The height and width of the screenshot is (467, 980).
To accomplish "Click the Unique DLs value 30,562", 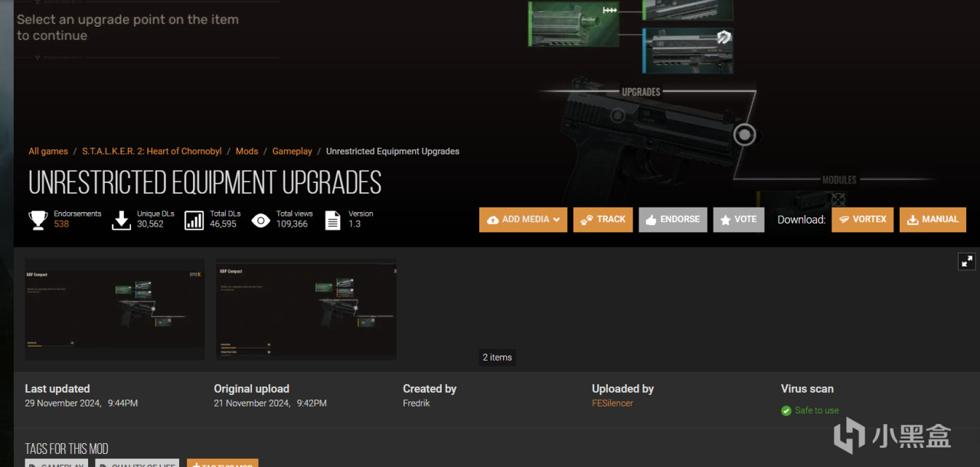I will [x=150, y=224].
